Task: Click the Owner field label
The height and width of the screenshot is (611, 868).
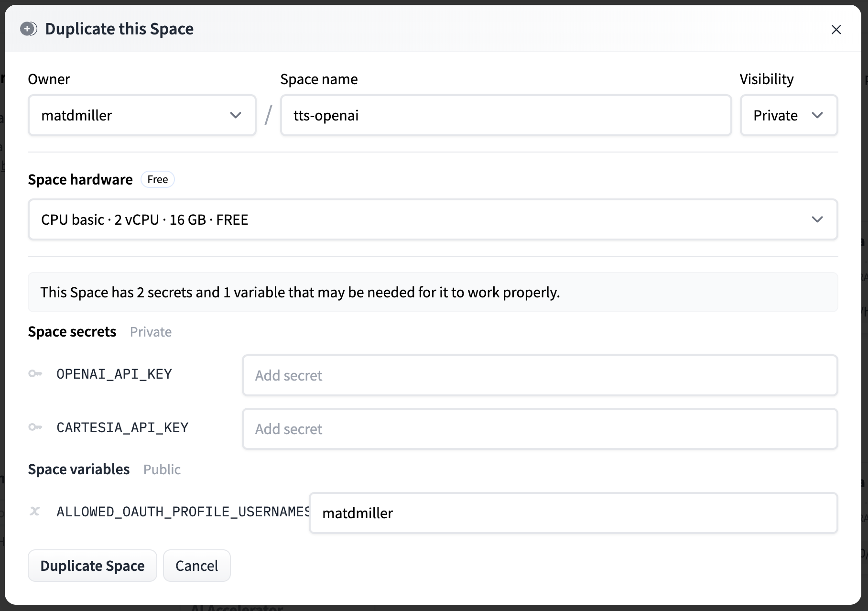Action: tap(49, 79)
